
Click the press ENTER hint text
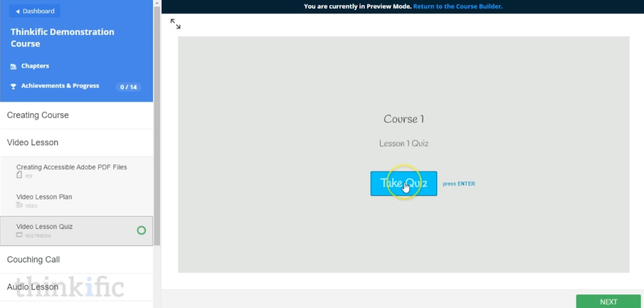pyautogui.click(x=458, y=184)
